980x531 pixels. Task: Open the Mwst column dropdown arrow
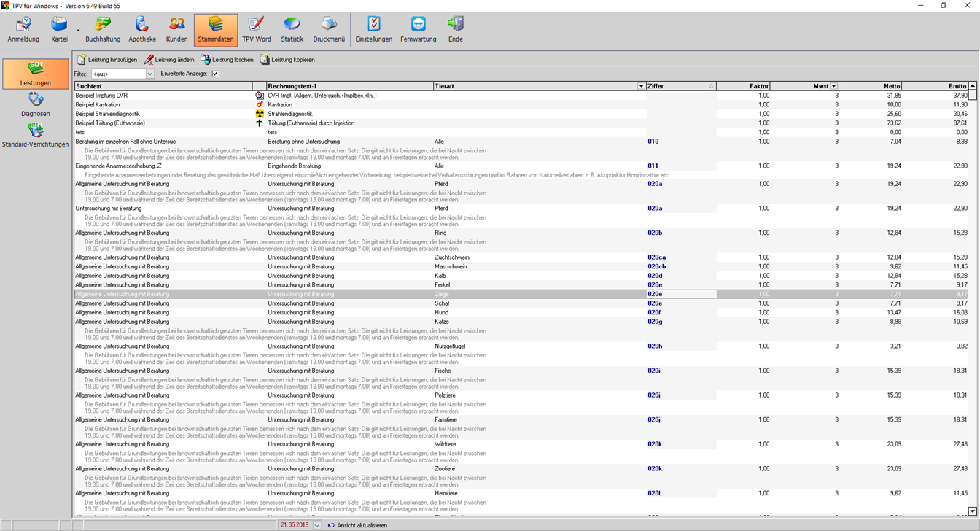point(833,86)
